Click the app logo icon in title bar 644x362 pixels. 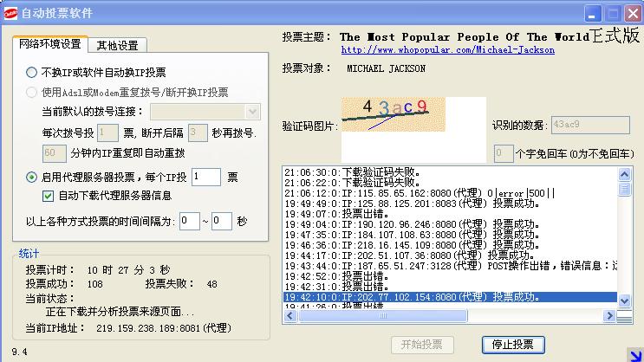10,13
